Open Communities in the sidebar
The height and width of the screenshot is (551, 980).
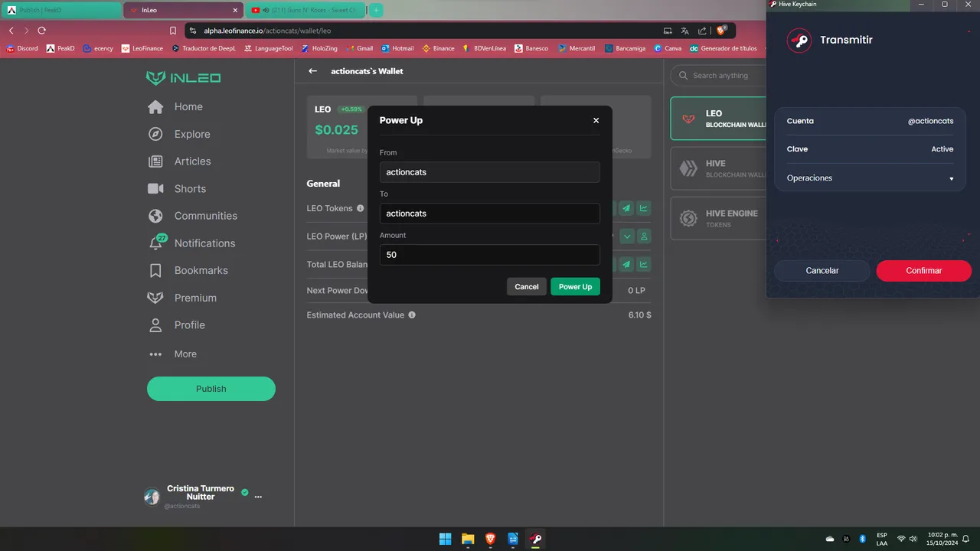point(192,216)
